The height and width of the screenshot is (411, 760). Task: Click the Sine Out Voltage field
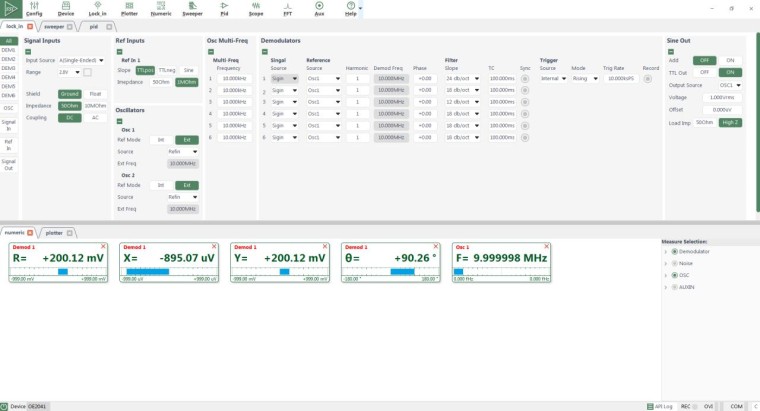point(723,97)
